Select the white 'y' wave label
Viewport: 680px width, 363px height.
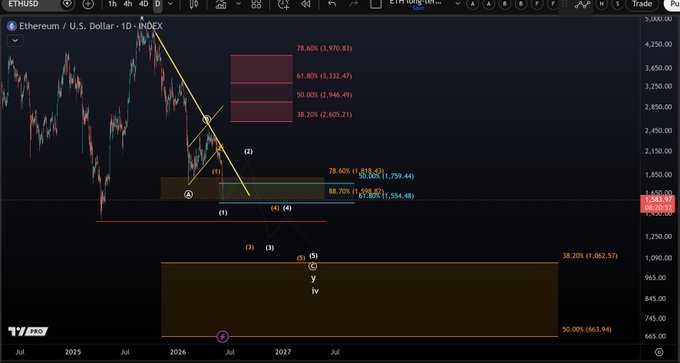(x=314, y=278)
